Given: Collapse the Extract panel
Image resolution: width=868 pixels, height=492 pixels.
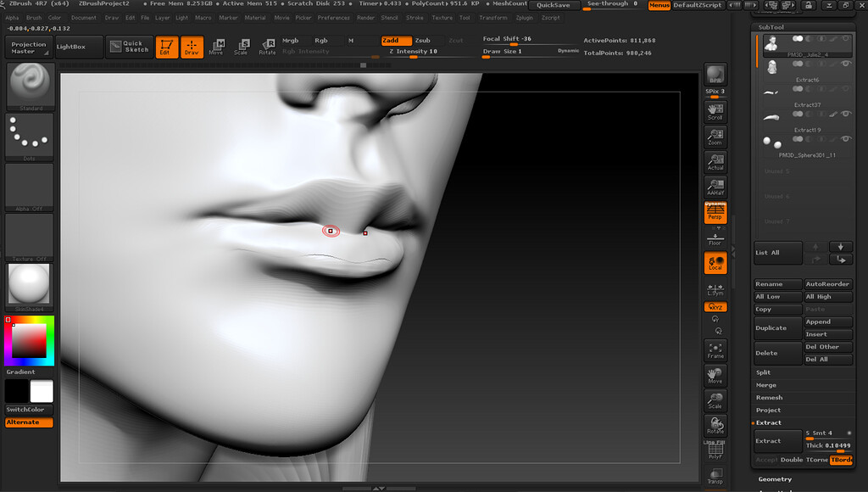Looking at the screenshot, I should pyautogui.click(x=767, y=422).
